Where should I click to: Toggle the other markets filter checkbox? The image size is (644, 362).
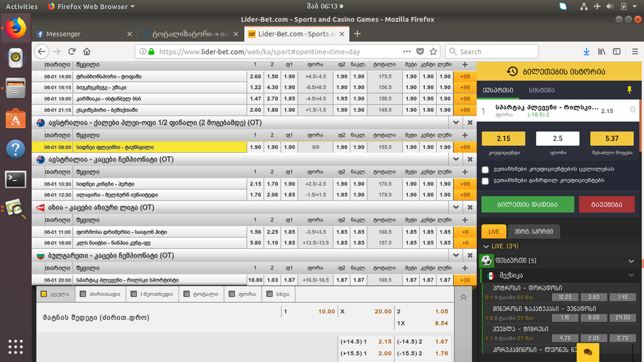[269, 294]
